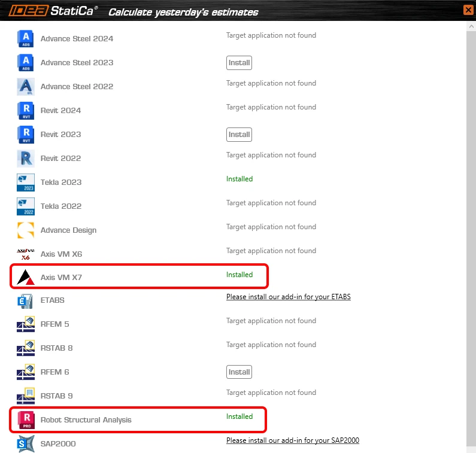476x453 pixels.
Task: Click the RFEM 6 icon
Action: pos(26,372)
